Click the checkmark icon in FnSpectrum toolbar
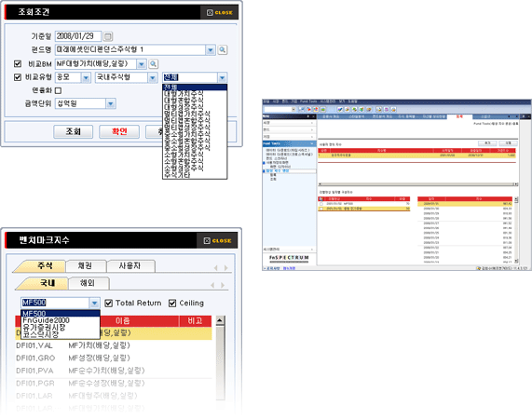This screenshot has width=532, height=419. [340, 110]
